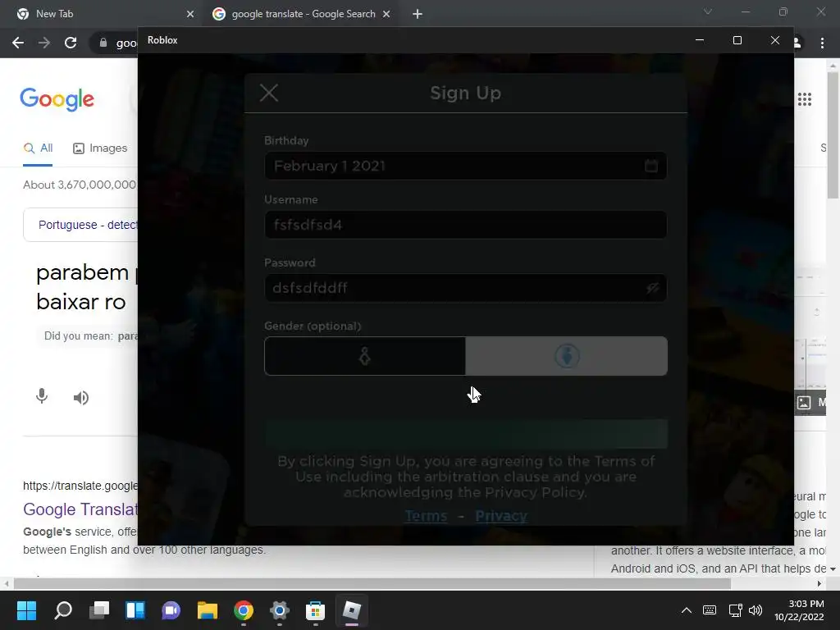Open the Portuguese detected language selector
Screen dimensions: 840x630
point(87,225)
